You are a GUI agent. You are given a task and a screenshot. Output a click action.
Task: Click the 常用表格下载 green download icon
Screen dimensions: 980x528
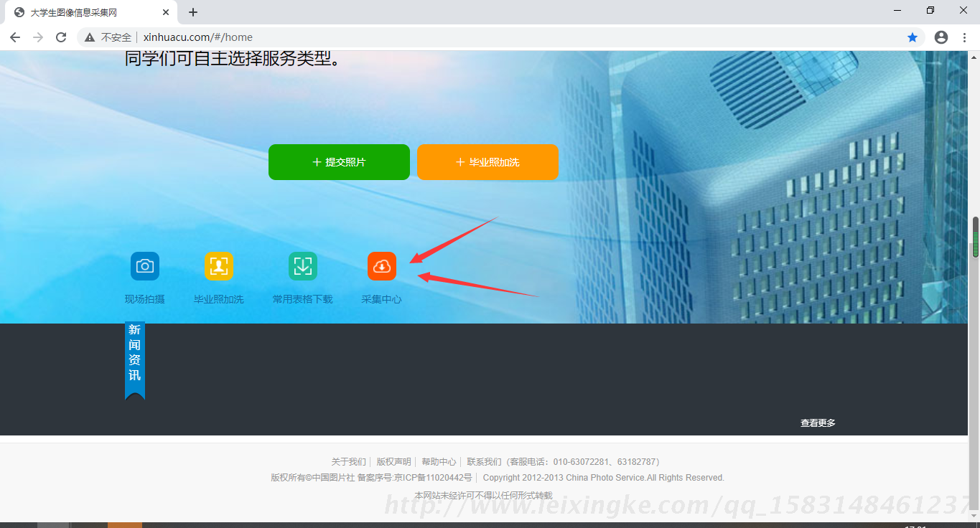[303, 266]
